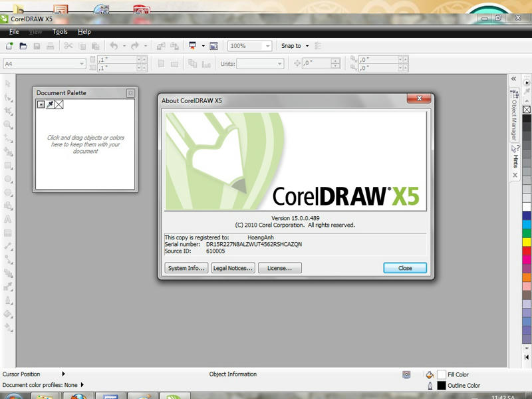Expand the Snap to dropdown

tap(307, 46)
